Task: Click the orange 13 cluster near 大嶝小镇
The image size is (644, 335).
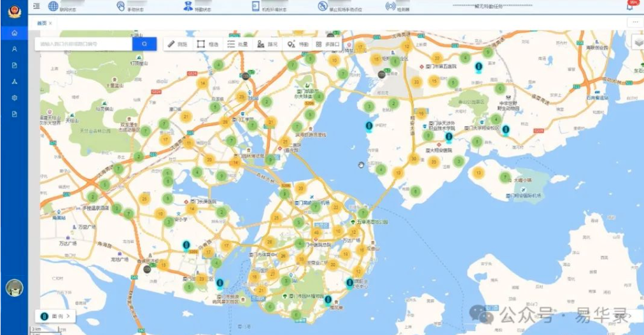Action: [x=478, y=173]
